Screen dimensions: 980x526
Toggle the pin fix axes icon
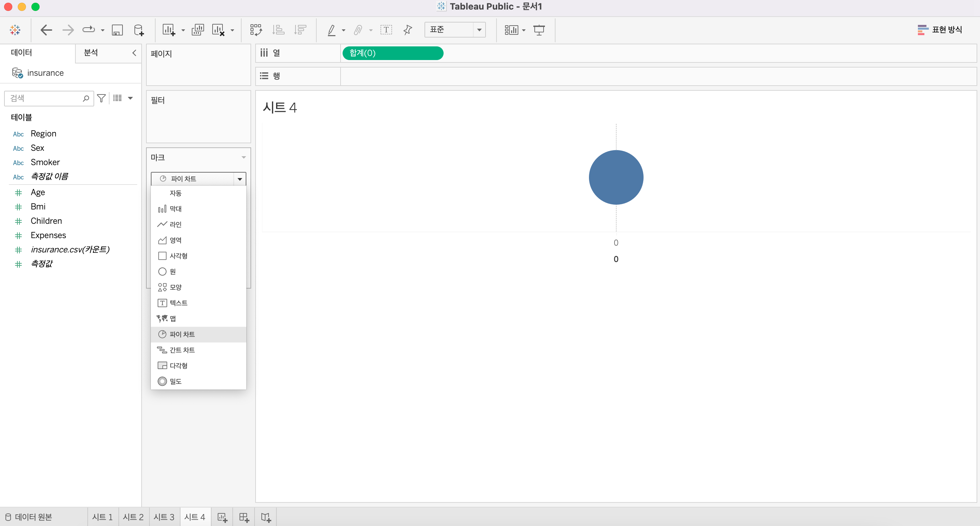407,30
